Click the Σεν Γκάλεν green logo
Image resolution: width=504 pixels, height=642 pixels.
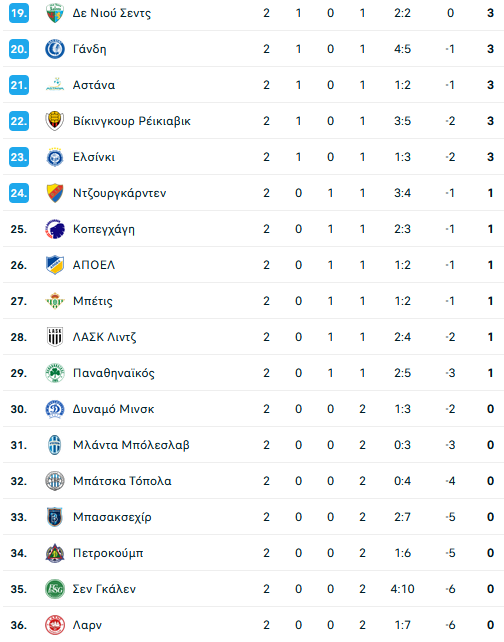(54, 590)
